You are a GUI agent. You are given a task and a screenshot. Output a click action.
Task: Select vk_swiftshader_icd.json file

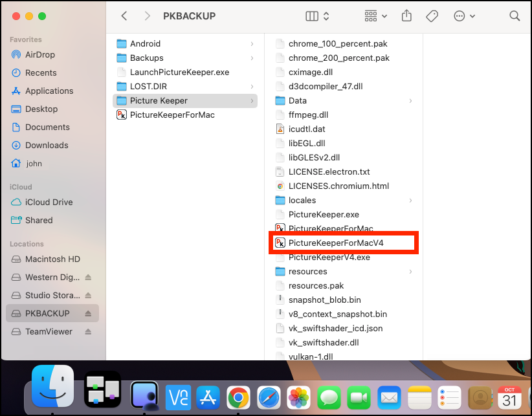coord(344,329)
